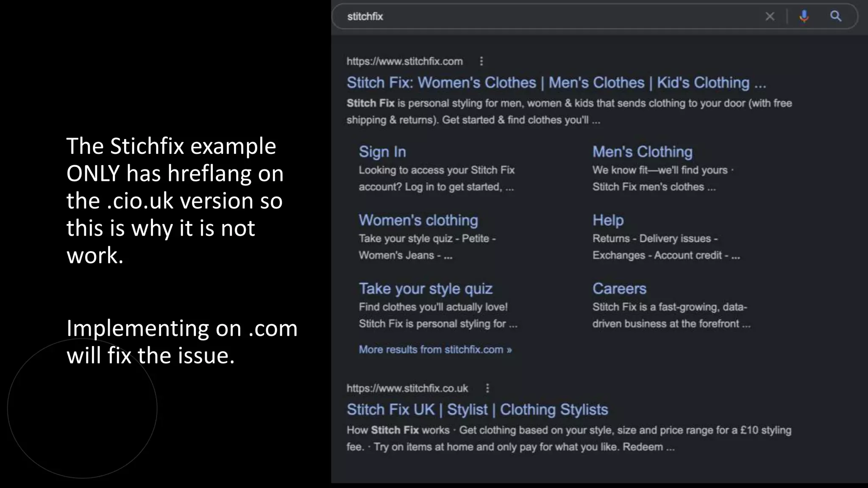Click More results from stitchfix.com
This screenshot has width=868, height=488.
click(435, 350)
